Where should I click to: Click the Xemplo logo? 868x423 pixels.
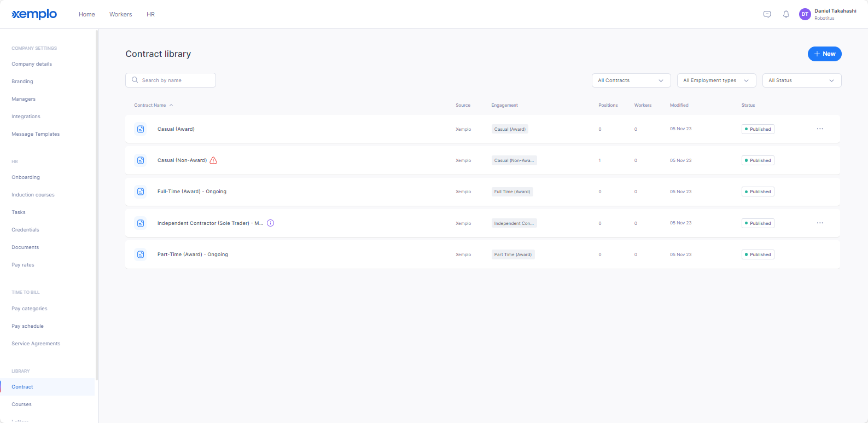34,14
